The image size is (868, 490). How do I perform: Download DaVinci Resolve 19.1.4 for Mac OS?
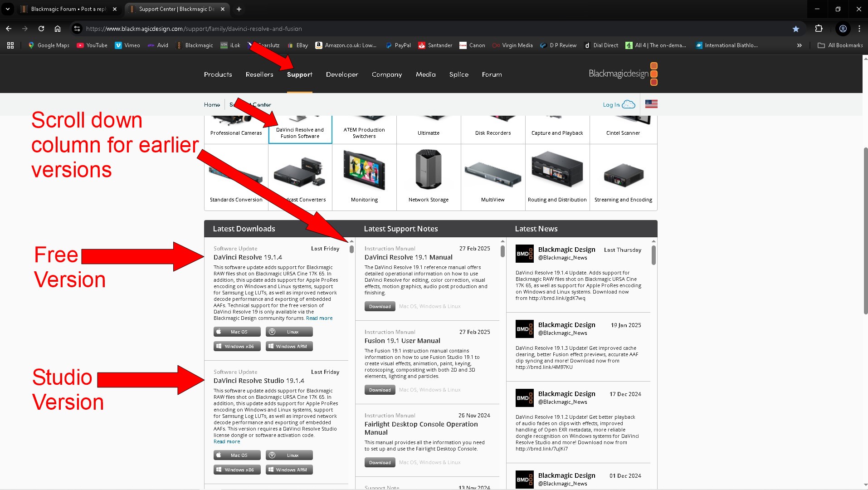[x=237, y=332]
